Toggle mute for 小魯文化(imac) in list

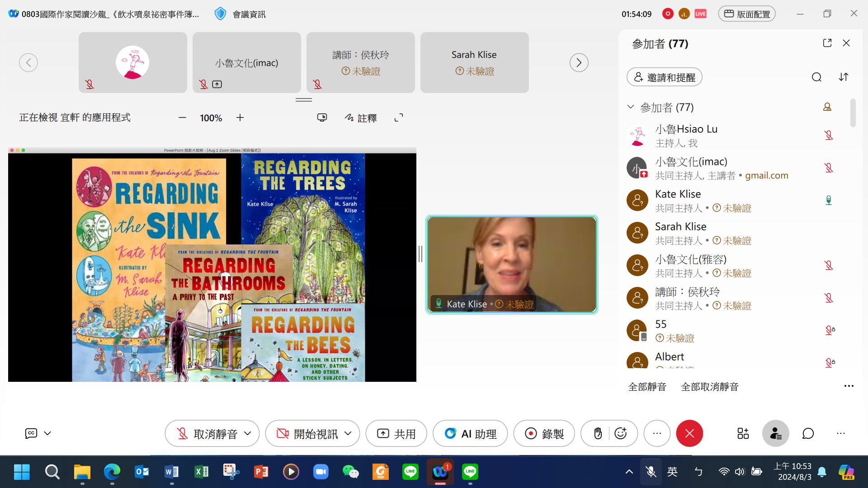[x=829, y=168]
